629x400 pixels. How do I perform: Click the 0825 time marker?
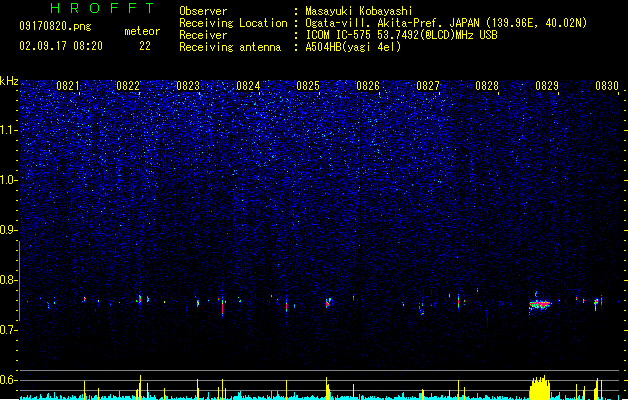tap(308, 86)
